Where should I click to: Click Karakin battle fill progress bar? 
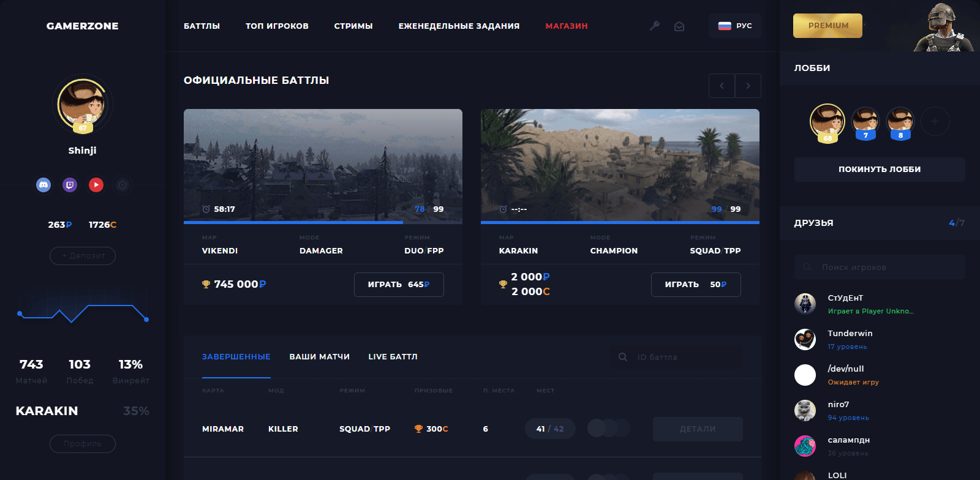pos(620,222)
